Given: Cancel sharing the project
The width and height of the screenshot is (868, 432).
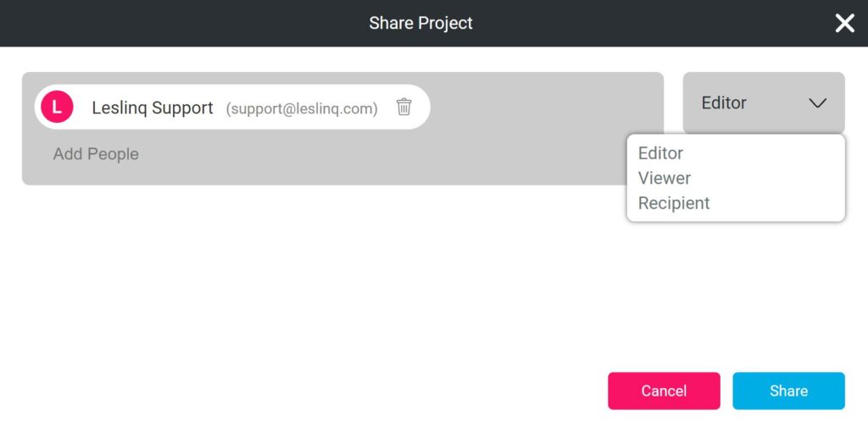Looking at the screenshot, I should pos(664,390).
